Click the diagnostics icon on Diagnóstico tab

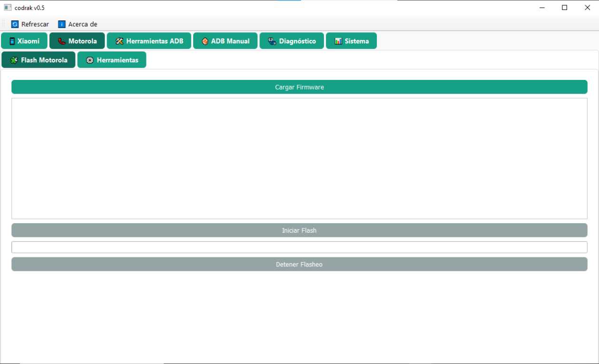point(272,40)
